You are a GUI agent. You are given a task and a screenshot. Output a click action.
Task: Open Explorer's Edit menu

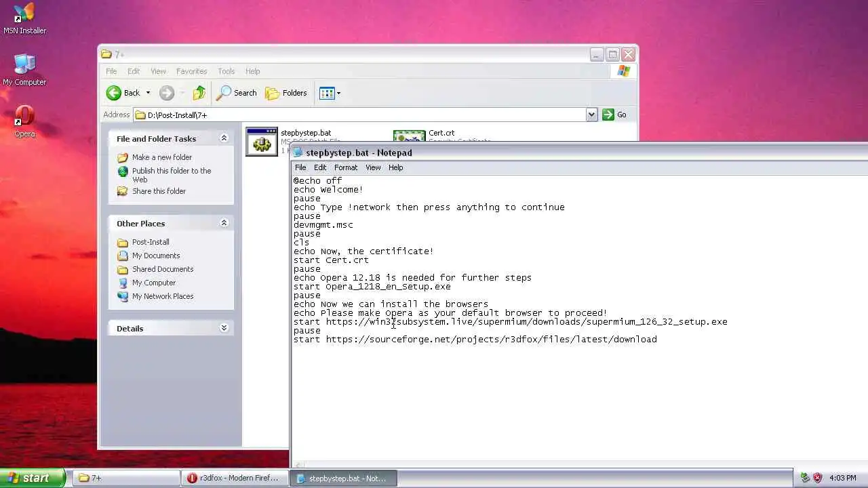[134, 71]
